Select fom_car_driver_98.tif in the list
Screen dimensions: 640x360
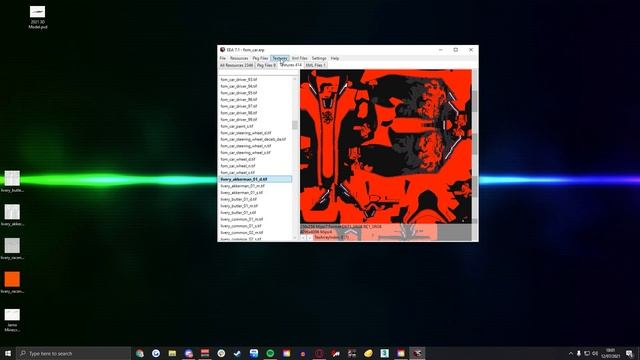pos(255,113)
